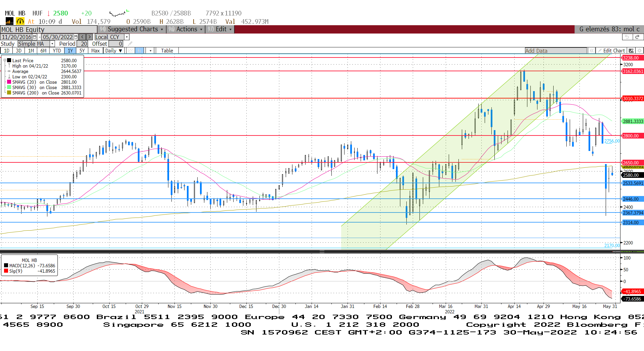Select the 3D range tab
Viewport: 644px width, 351px height.
click(18, 51)
